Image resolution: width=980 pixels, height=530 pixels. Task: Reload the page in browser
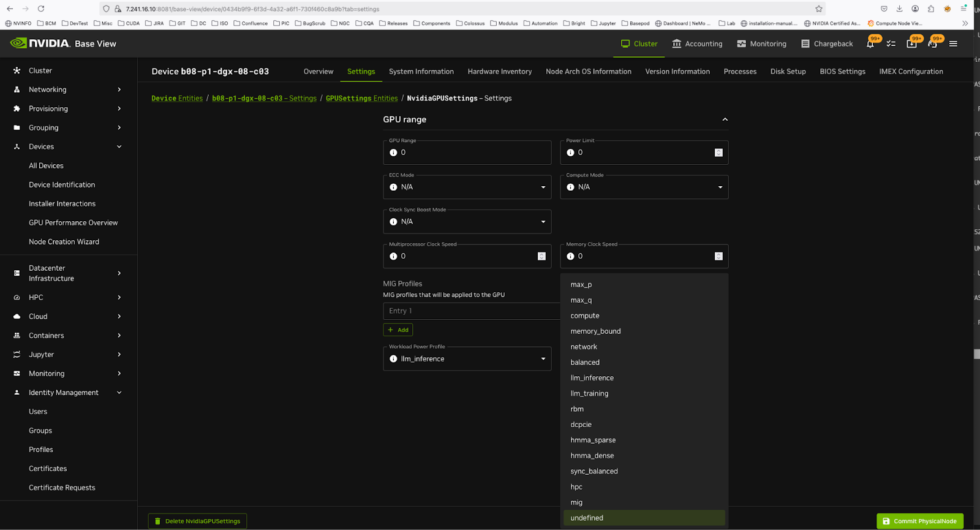tap(41, 9)
